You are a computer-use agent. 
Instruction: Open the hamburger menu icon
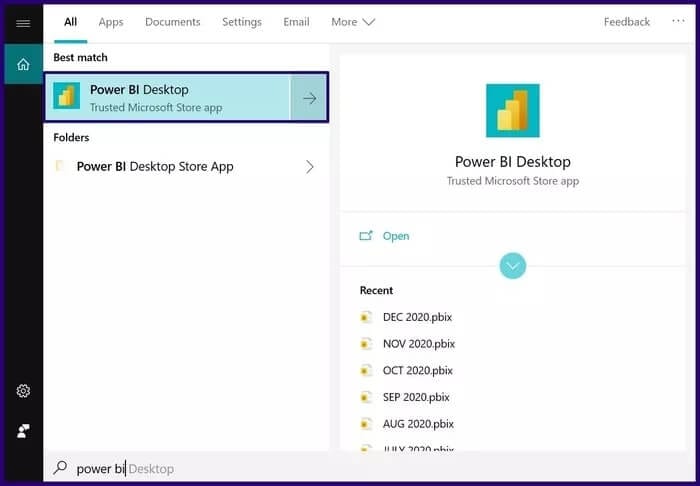pos(23,23)
